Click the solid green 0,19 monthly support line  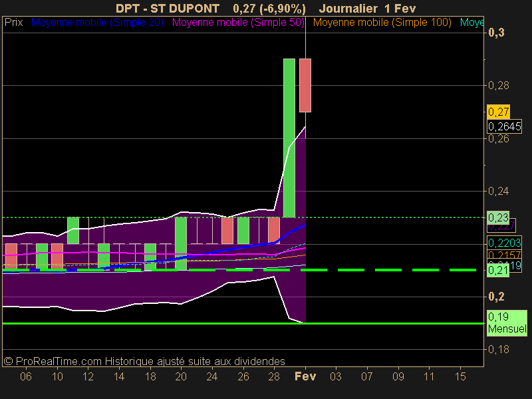point(243,323)
